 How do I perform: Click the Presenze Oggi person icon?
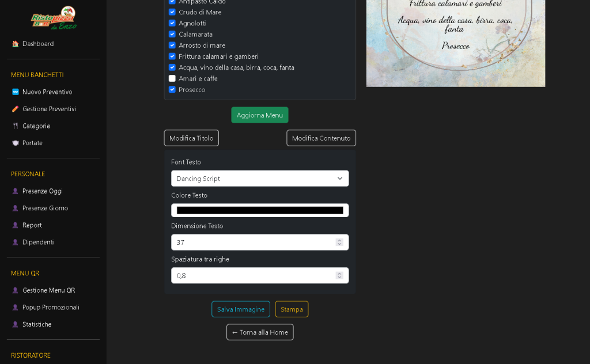16,191
